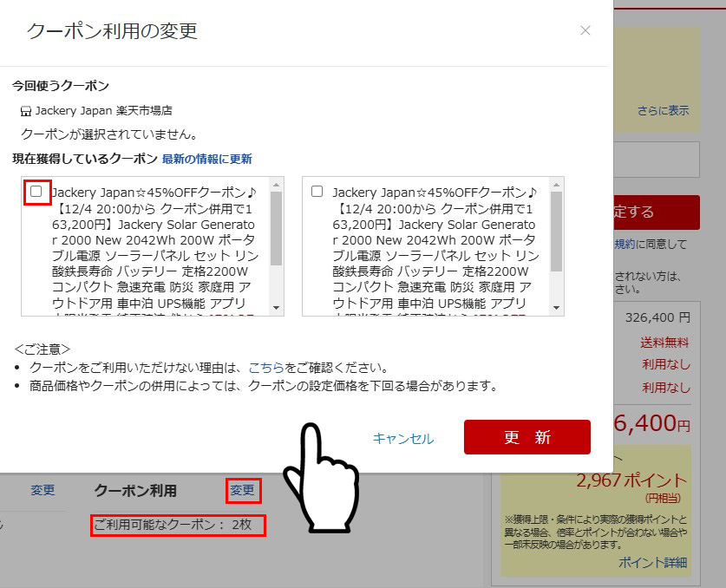Viewport: 726px width, 588px height.
Task: Click 変更 next to クーポン利用 on the background page
Action: pos(243,490)
